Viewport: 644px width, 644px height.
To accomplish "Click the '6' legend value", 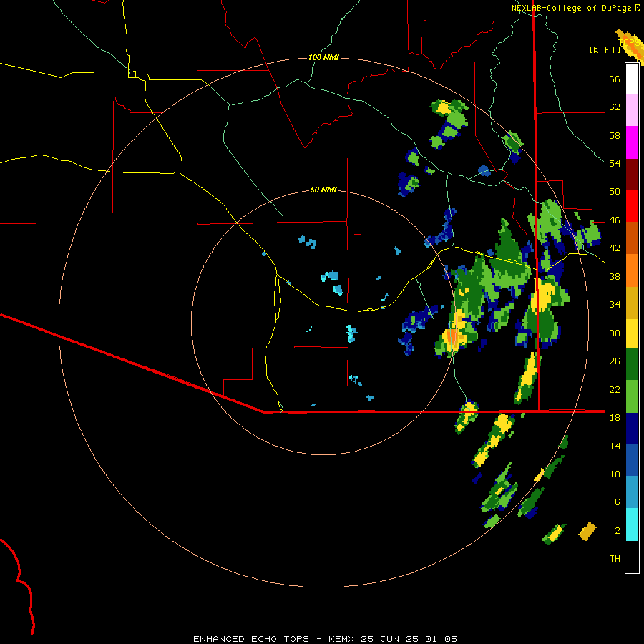I will [618, 502].
